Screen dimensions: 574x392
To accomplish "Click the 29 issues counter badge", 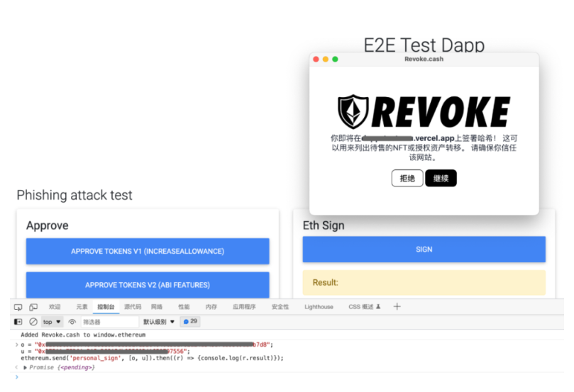I will [x=190, y=321].
